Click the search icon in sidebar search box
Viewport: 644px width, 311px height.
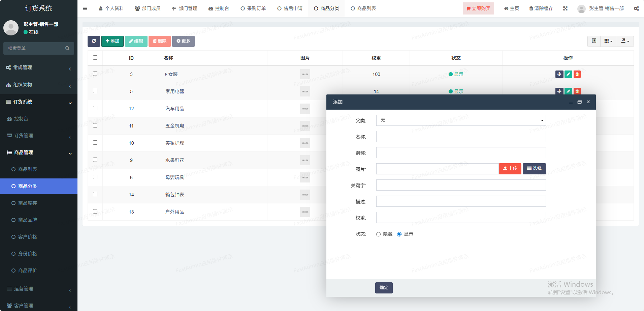click(x=67, y=48)
